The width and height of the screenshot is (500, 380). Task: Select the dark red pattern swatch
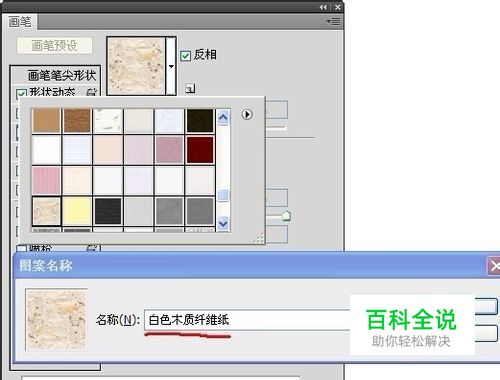coord(200,149)
